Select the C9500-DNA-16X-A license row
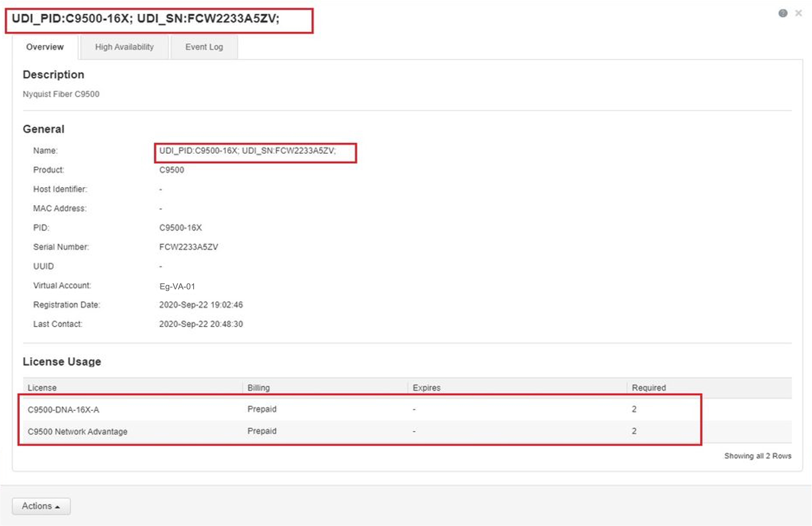The image size is (812, 526). (63, 410)
